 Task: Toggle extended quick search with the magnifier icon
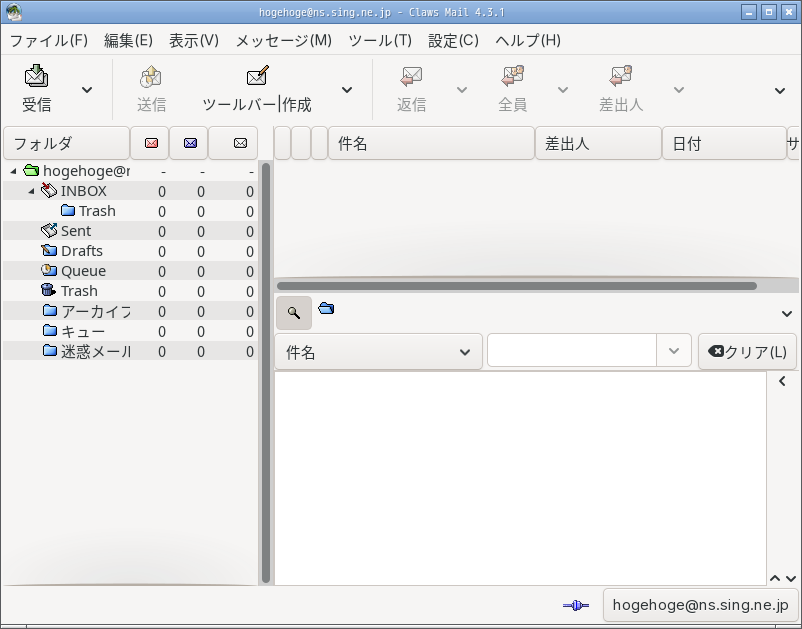(x=293, y=311)
